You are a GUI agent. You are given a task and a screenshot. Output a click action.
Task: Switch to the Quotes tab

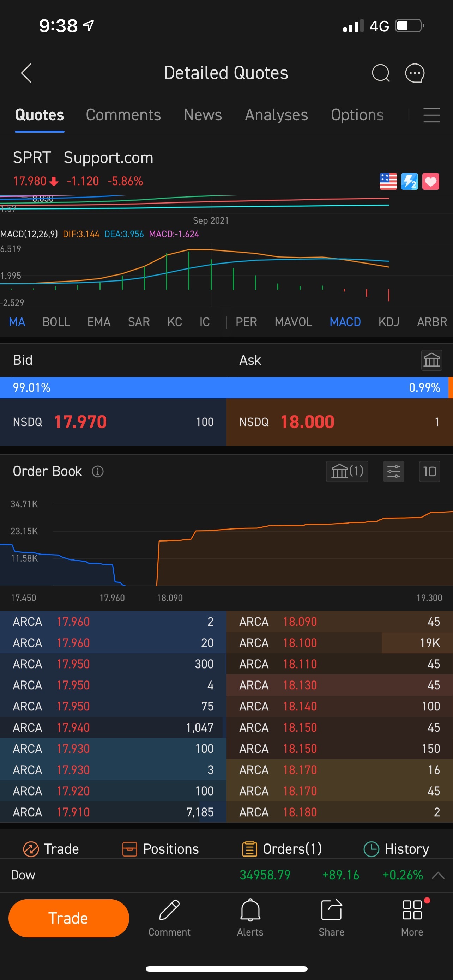40,115
